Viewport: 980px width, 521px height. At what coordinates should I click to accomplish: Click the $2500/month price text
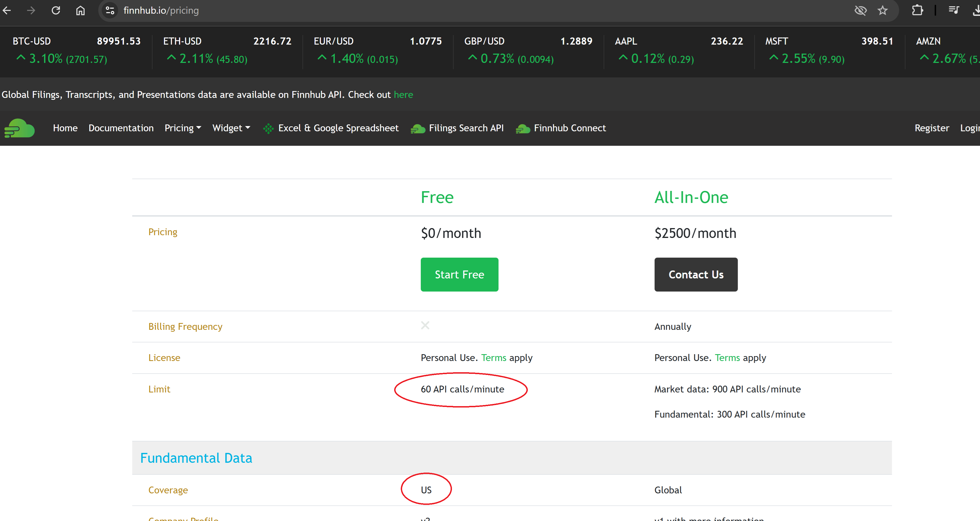[x=695, y=233]
